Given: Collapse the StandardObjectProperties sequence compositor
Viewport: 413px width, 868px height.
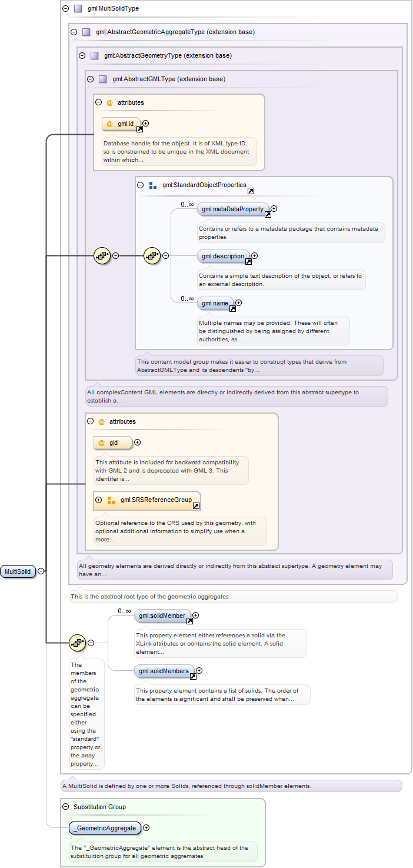Looking at the screenshot, I should (165, 255).
